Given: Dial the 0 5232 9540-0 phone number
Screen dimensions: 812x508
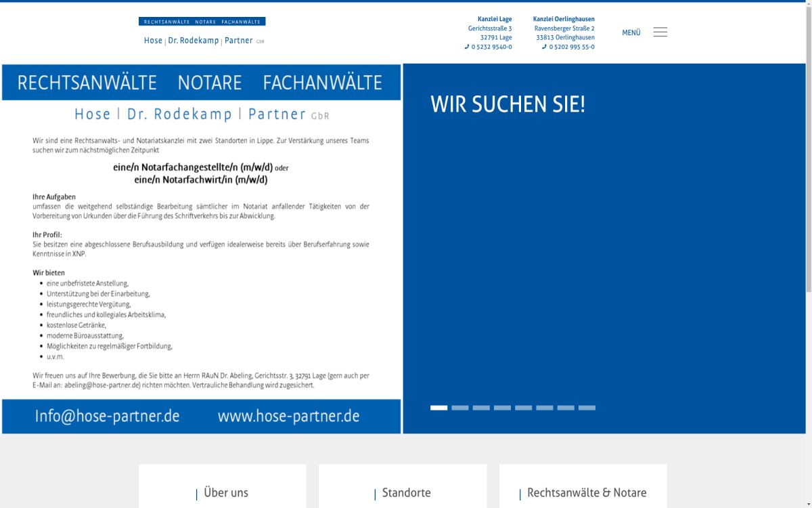Looking at the screenshot, I should [493, 47].
